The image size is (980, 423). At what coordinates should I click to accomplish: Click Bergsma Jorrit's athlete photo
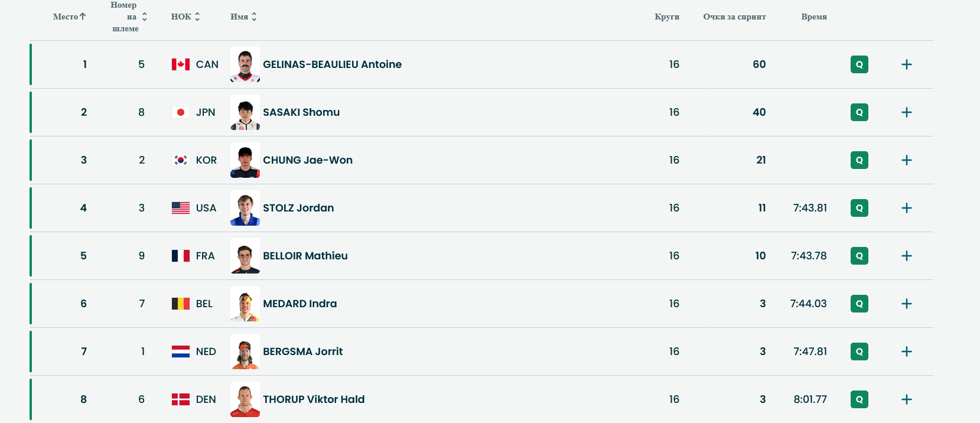(x=245, y=352)
